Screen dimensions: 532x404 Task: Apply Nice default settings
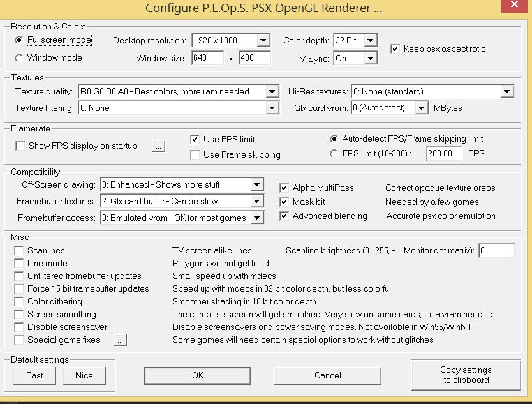84,375
